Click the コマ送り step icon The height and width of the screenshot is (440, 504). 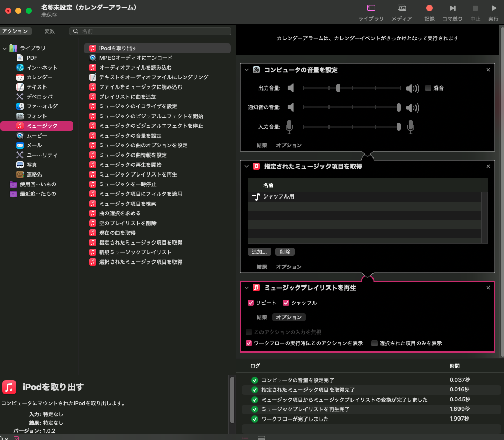tap(452, 12)
